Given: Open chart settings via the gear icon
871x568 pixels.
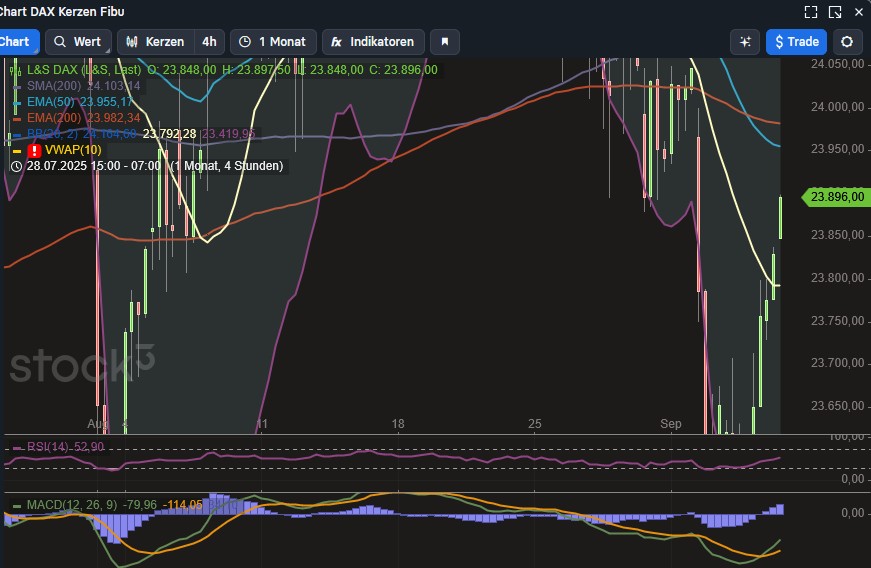Looking at the screenshot, I should [848, 42].
